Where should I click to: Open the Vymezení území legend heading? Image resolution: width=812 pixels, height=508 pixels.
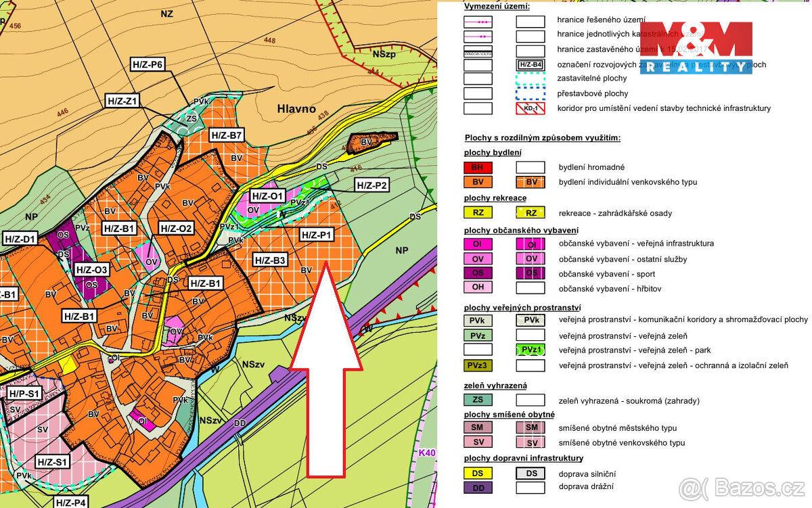pyautogui.click(x=498, y=7)
